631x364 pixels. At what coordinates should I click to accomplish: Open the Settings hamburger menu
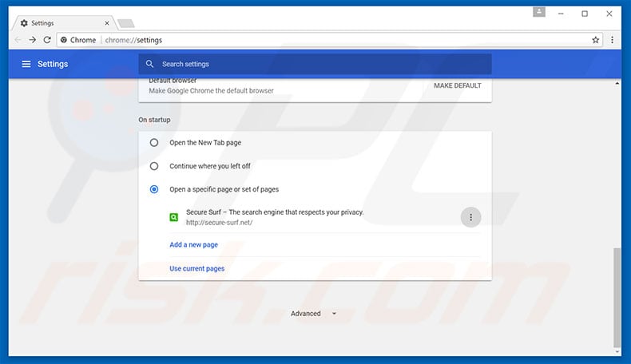26,64
